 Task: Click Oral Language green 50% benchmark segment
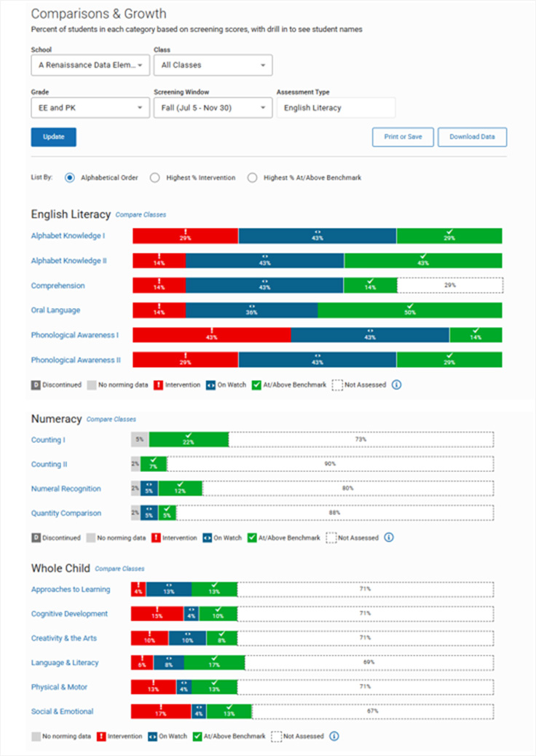(410, 310)
